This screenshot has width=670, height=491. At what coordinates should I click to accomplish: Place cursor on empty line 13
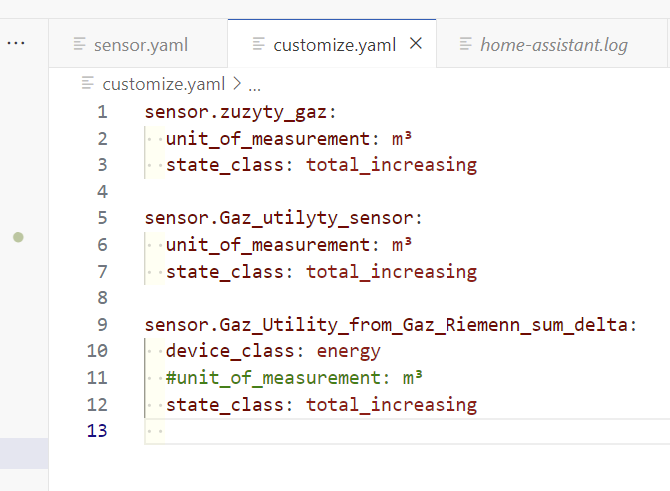(x=408, y=431)
